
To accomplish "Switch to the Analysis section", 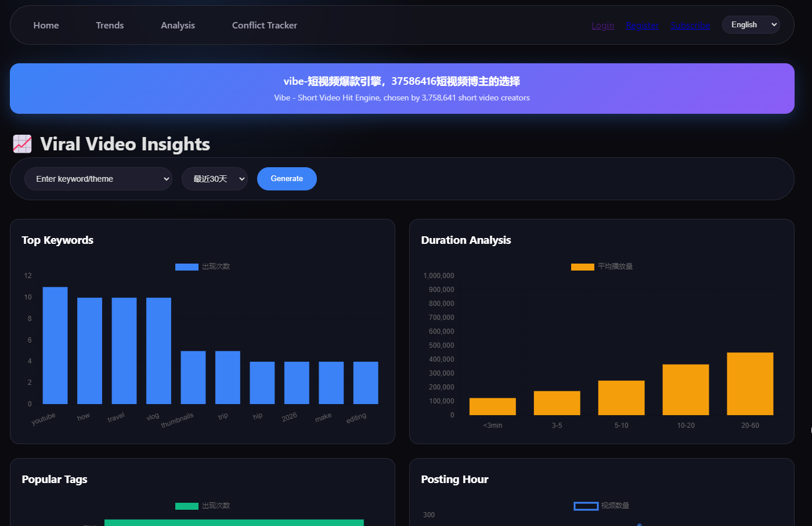I will (178, 25).
